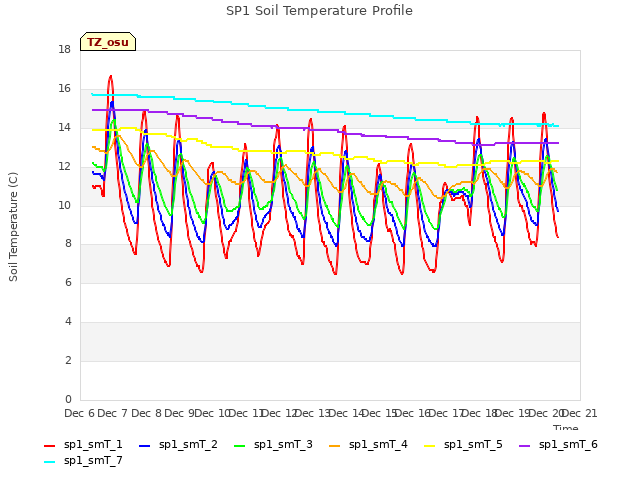Toggle the sp1_smT_4 legend entry
This screenshot has height=480, width=640.
point(368,444)
